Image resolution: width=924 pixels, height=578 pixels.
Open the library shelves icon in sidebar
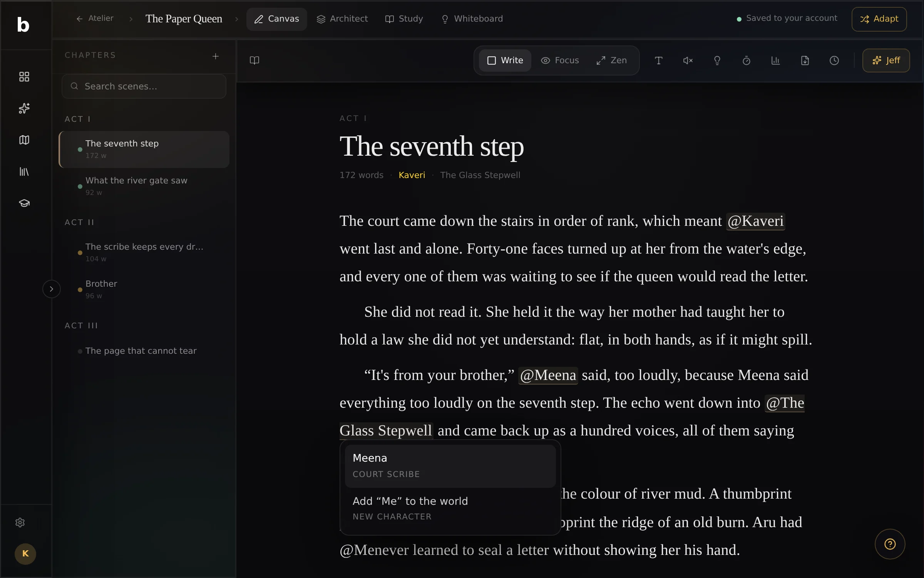point(24,171)
